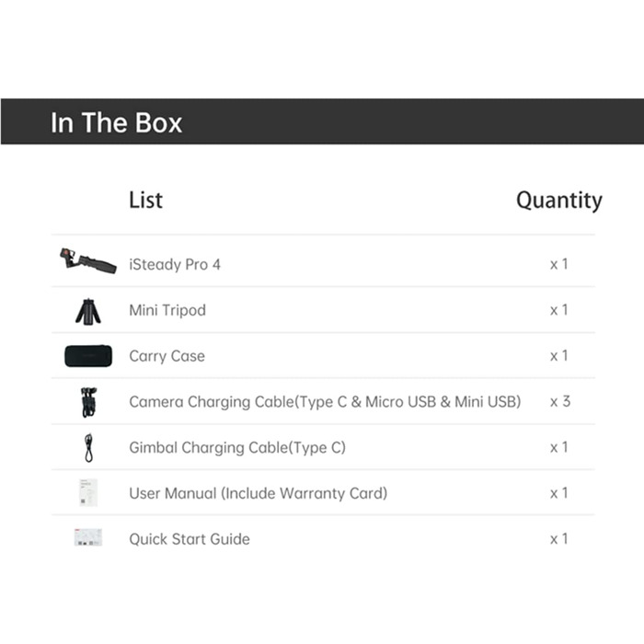Viewport: 644px width, 644px height.
Task: Click the "List" column heading
Action: 145,200
